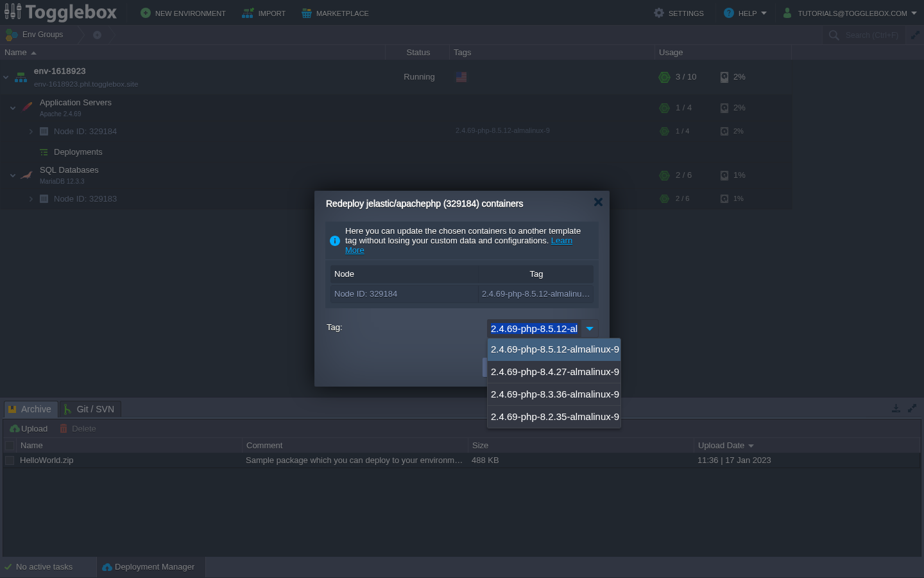Tick HelloWorld.zip checkbox
The width and height of the screenshot is (924, 578).
(10, 460)
